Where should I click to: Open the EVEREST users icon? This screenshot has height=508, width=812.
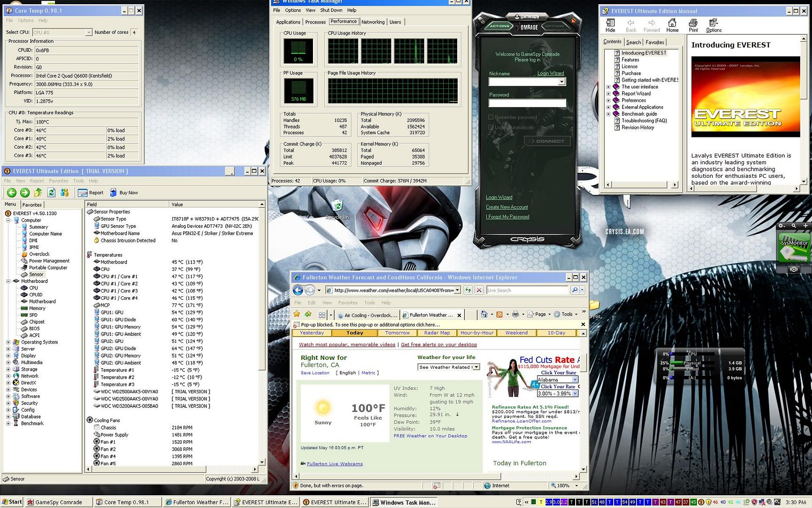[64, 192]
